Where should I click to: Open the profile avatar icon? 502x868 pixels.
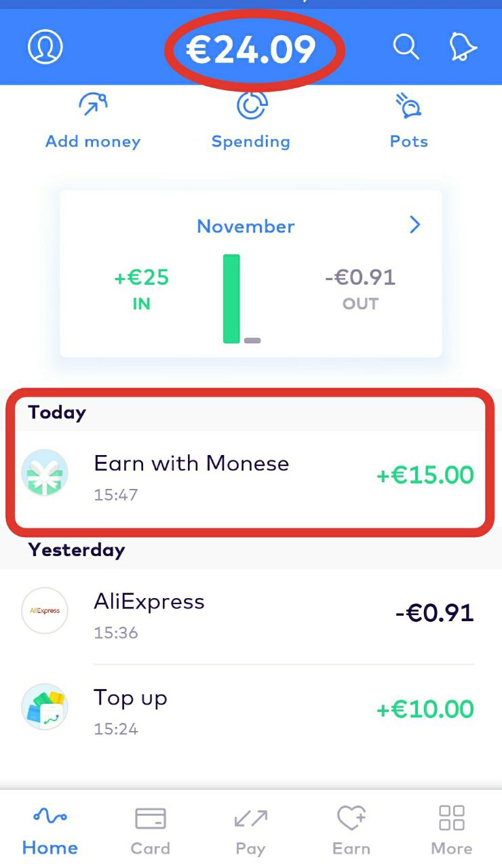(45, 47)
